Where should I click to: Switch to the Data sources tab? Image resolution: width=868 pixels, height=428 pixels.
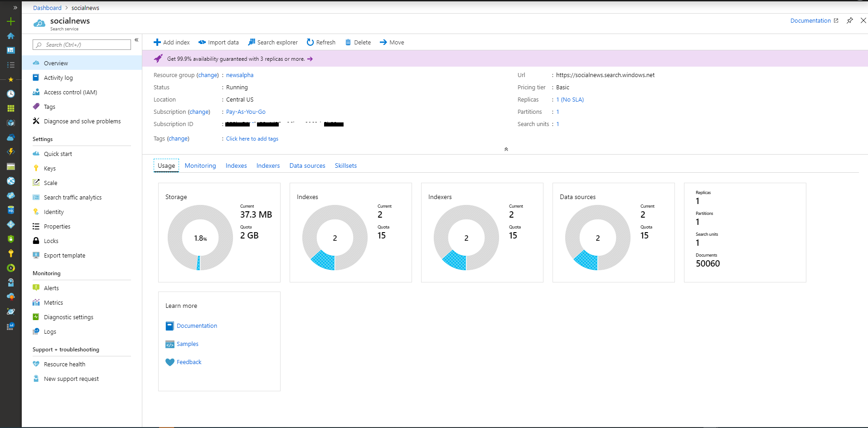(x=307, y=165)
